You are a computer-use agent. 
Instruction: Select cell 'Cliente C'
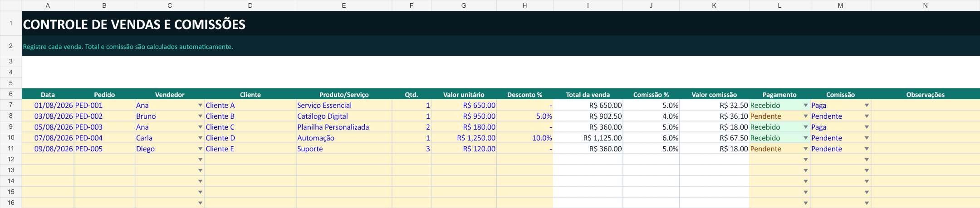point(250,127)
